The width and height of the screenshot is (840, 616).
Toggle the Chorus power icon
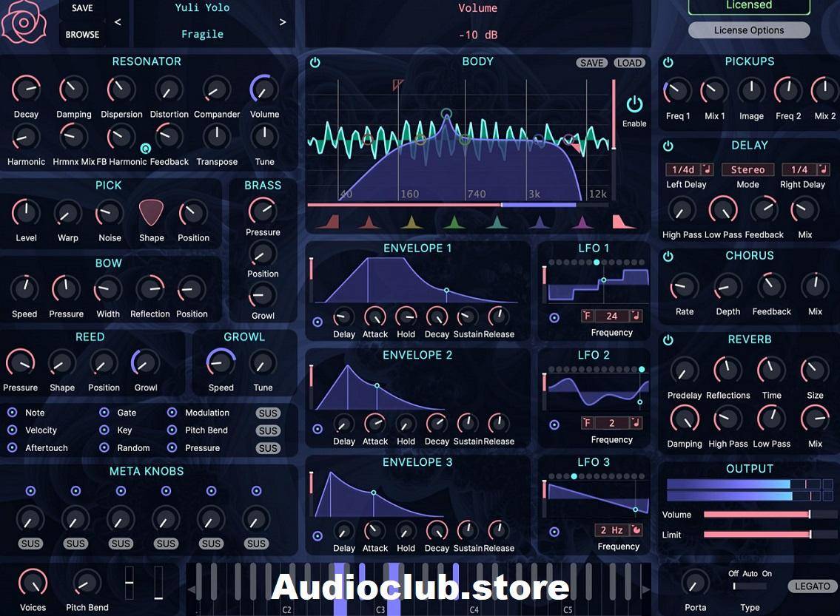tap(668, 257)
